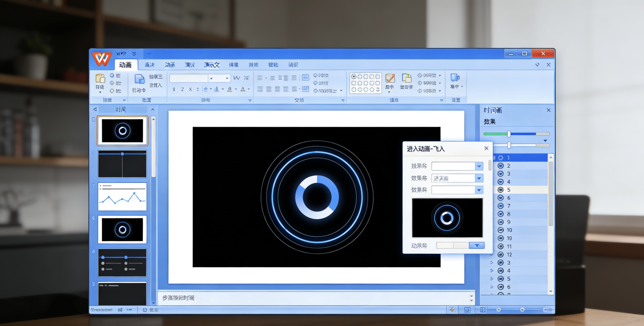Viewport: 644px width, 326px height.
Task: Click the clipboard paste icon in ribbon
Action: (100, 78)
